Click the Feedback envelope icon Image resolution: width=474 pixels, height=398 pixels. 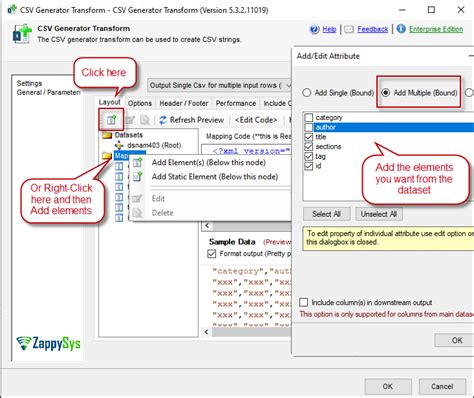(x=349, y=30)
